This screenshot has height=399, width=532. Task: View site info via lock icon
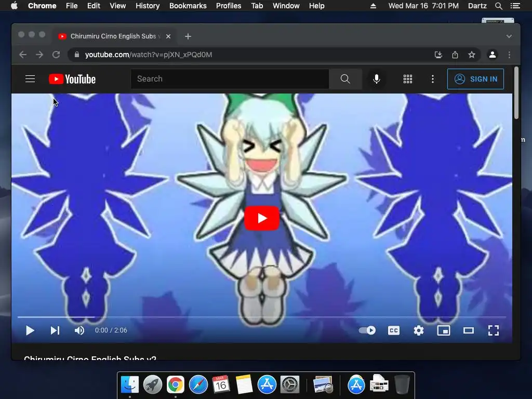(x=77, y=55)
